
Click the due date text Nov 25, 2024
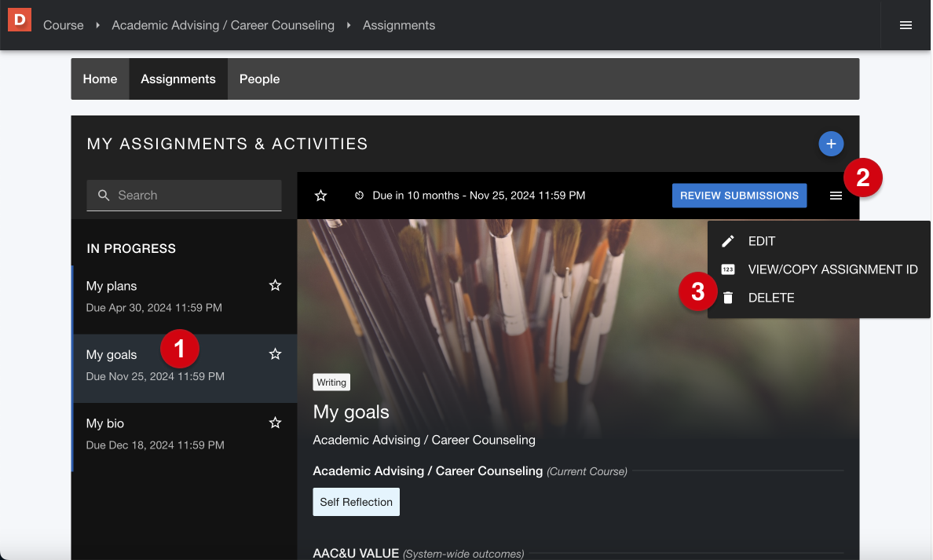point(479,196)
